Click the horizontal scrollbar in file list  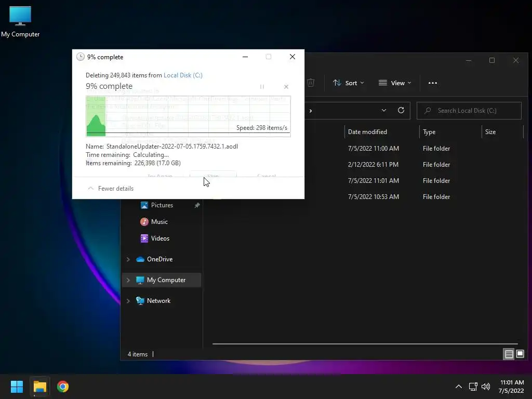pyautogui.click(x=365, y=344)
